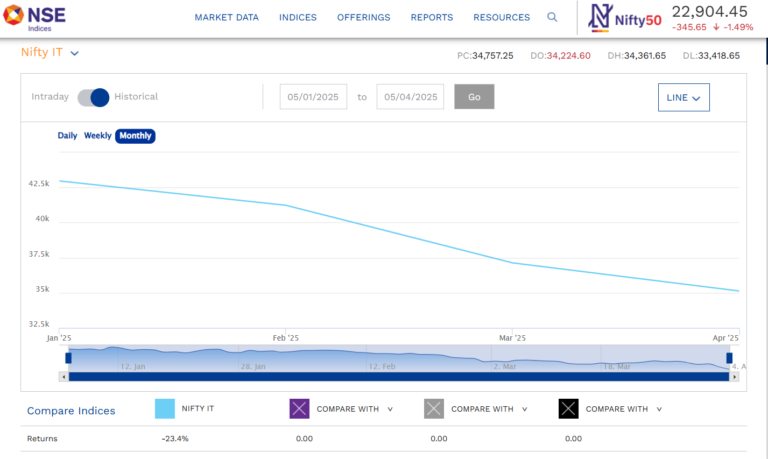
Task: Click the DL:33,418.65 value
Action: [x=711, y=56]
